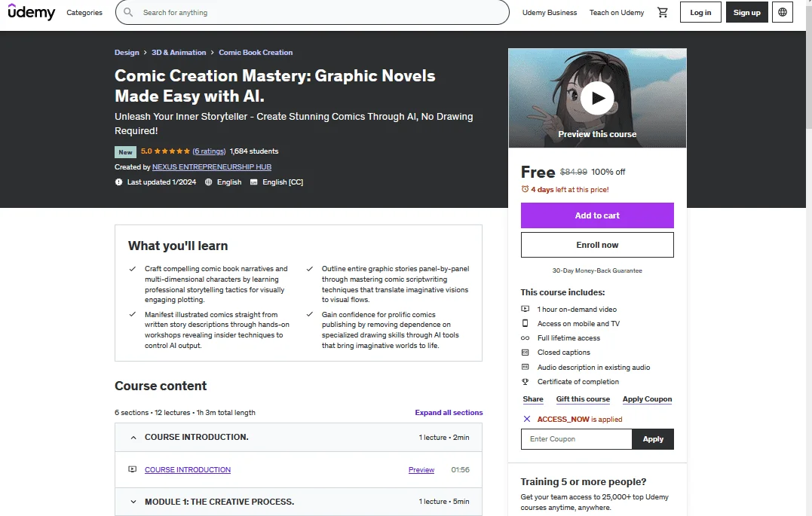Screen dimensions: 812x516
Task: Click the 01:56 lecture duration
Action: 460,469
